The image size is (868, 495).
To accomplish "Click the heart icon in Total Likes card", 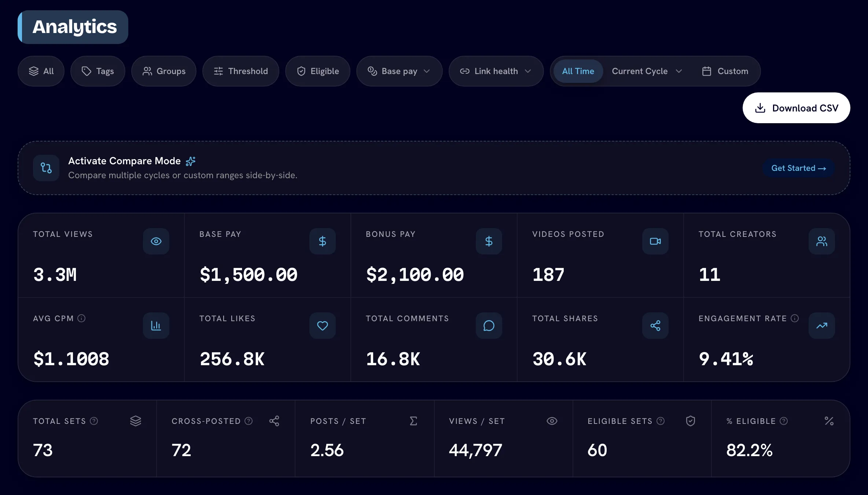I will pos(322,326).
